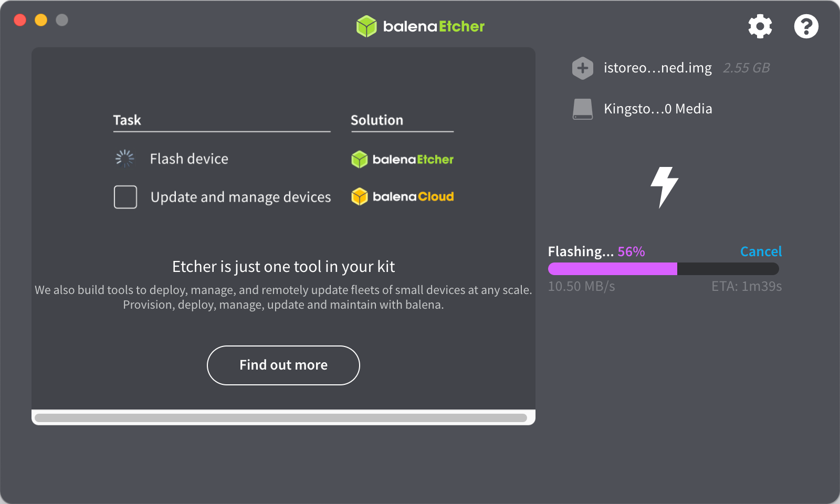
Task: Click the purple flashing progress bar
Action: tap(612, 269)
